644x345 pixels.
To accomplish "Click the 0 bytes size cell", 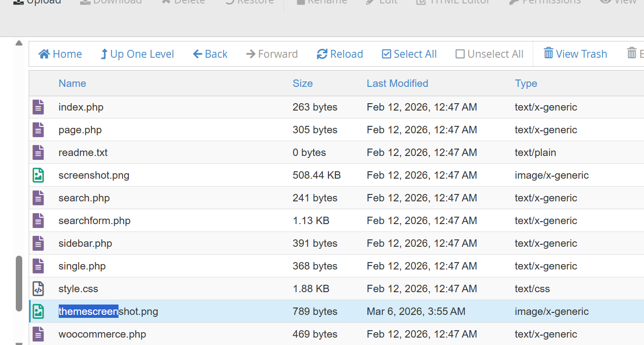I will coord(309,153).
